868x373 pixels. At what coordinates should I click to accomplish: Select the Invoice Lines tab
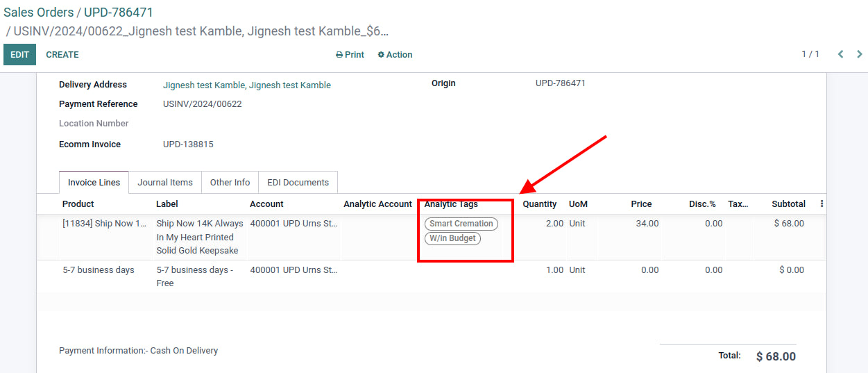pyautogui.click(x=94, y=183)
